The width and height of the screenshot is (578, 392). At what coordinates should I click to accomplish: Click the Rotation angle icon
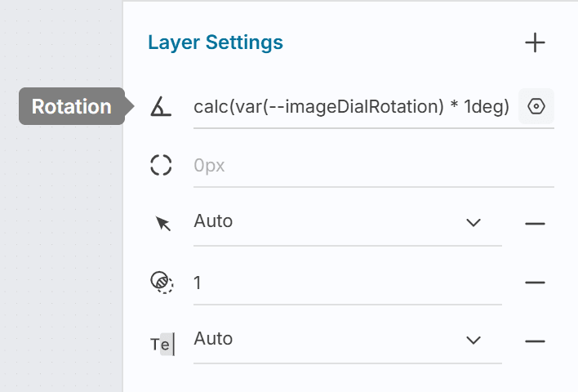pos(161,106)
